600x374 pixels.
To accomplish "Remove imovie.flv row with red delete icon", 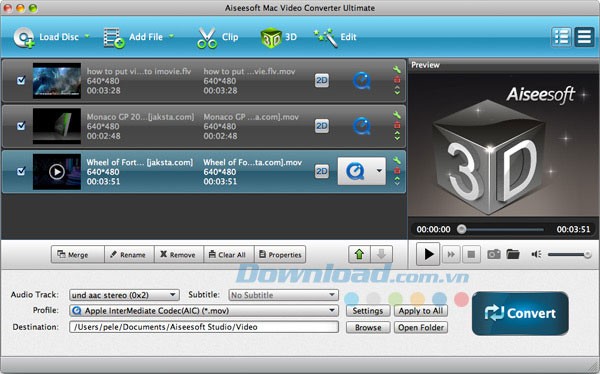I will click(397, 80).
